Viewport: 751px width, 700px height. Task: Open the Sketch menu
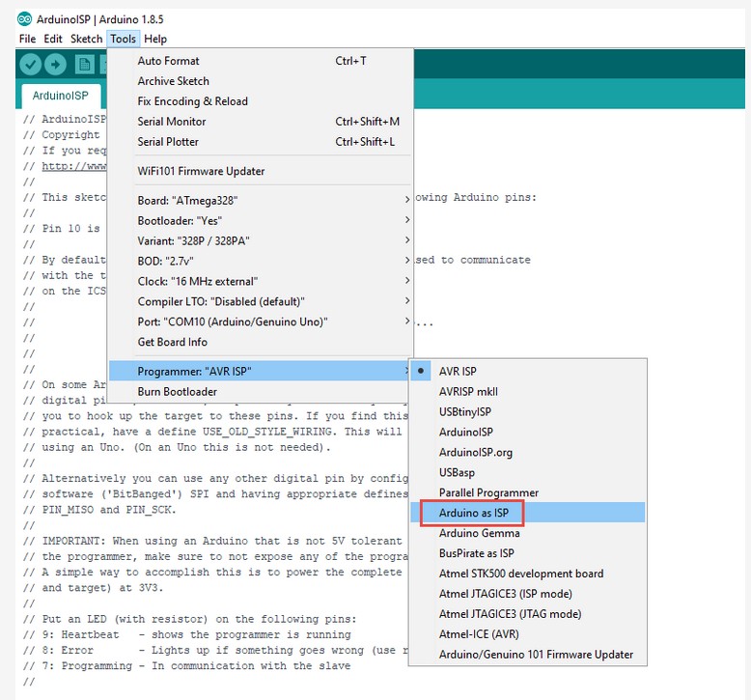[86, 39]
